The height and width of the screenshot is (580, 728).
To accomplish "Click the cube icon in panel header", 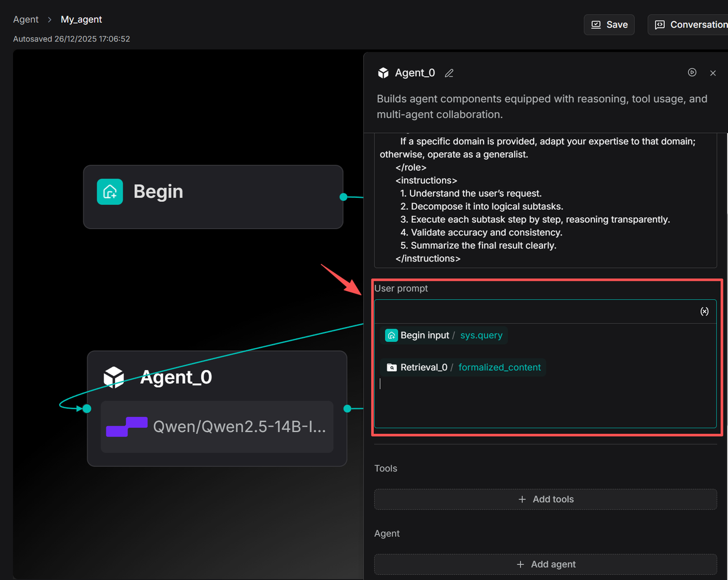I will 383,73.
